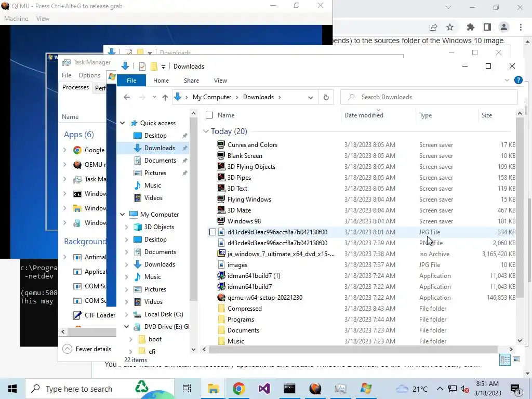Click Downloads in the address breadcrumb
Image resolution: width=532 pixels, height=399 pixels.
coord(258,97)
